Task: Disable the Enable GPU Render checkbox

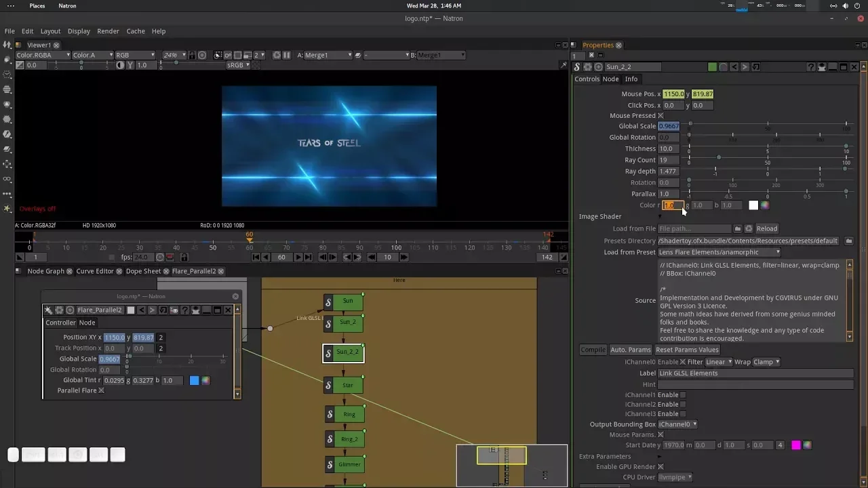Action: coord(660,467)
